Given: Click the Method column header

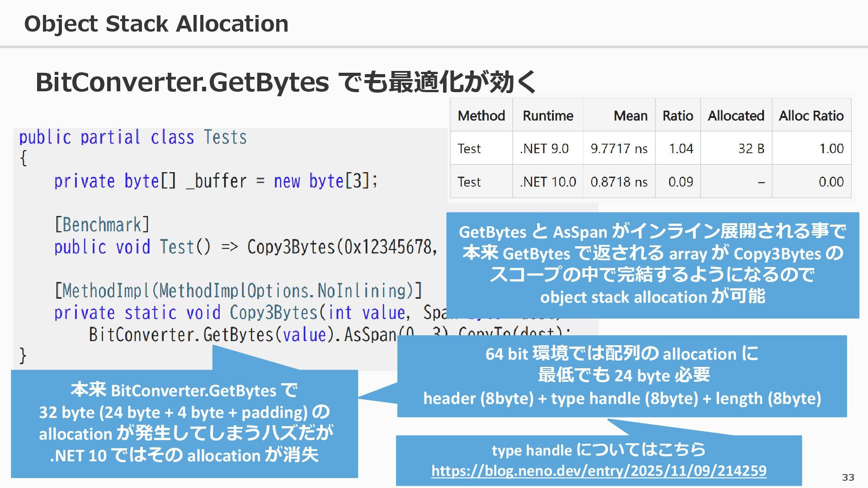Looking at the screenshot, I should (x=481, y=116).
